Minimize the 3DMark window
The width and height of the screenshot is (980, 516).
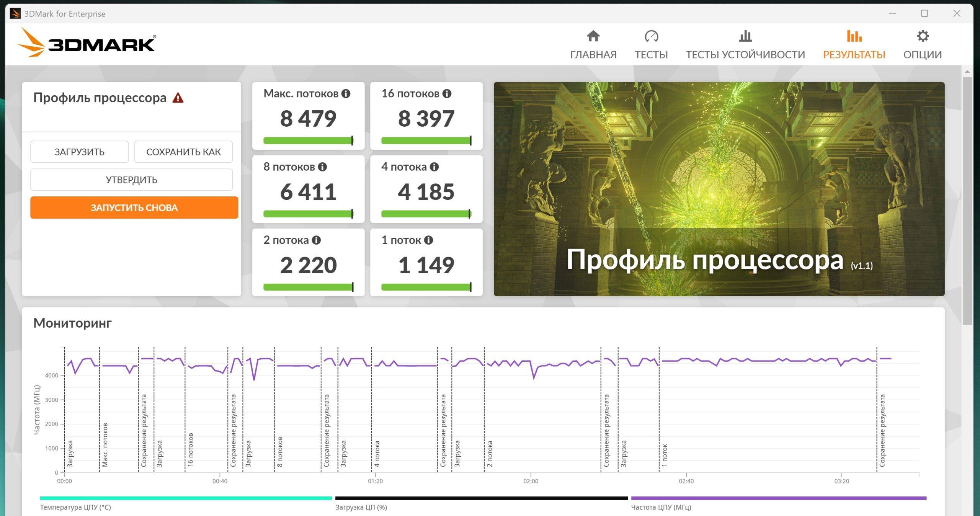pos(893,13)
